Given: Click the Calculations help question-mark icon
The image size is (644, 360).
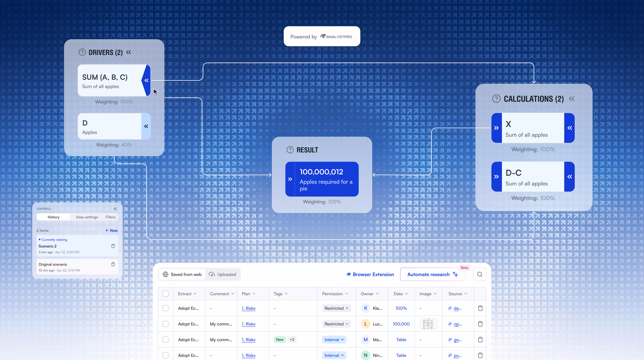Looking at the screenshot, I should [x=496, y=99].
